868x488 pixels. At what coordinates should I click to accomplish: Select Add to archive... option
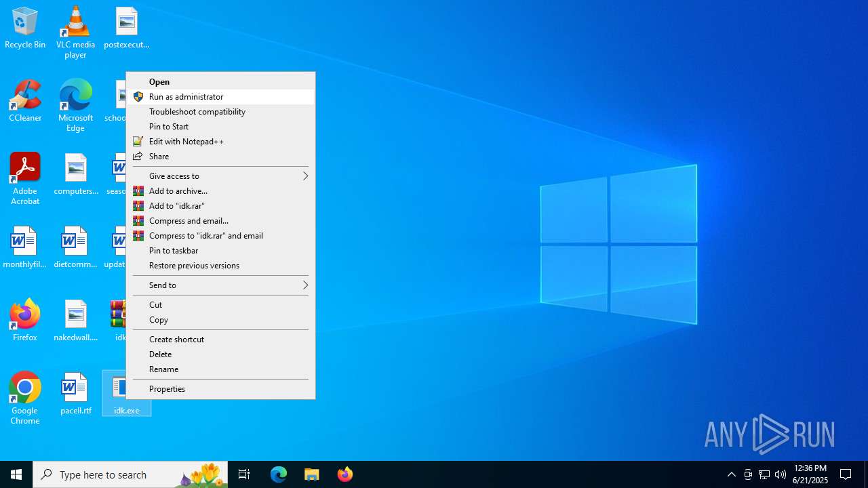pyautogui.click(x=220, y=191)
